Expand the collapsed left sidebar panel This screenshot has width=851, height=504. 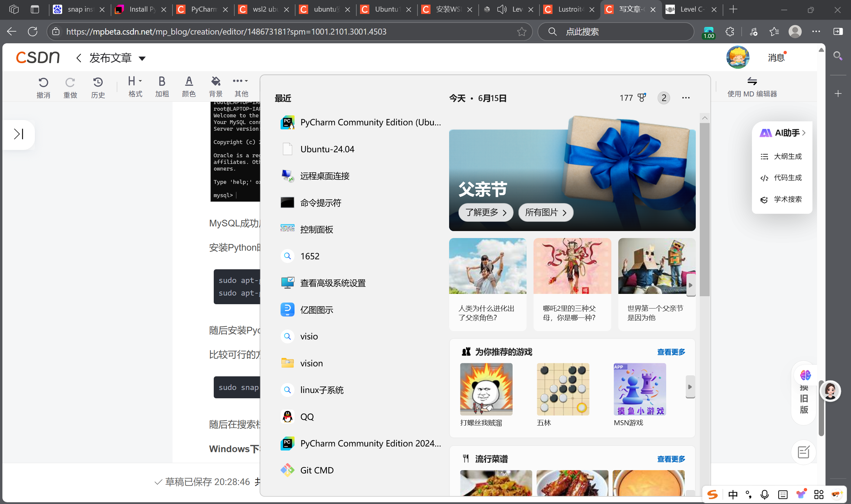click(x=18, y=134)
